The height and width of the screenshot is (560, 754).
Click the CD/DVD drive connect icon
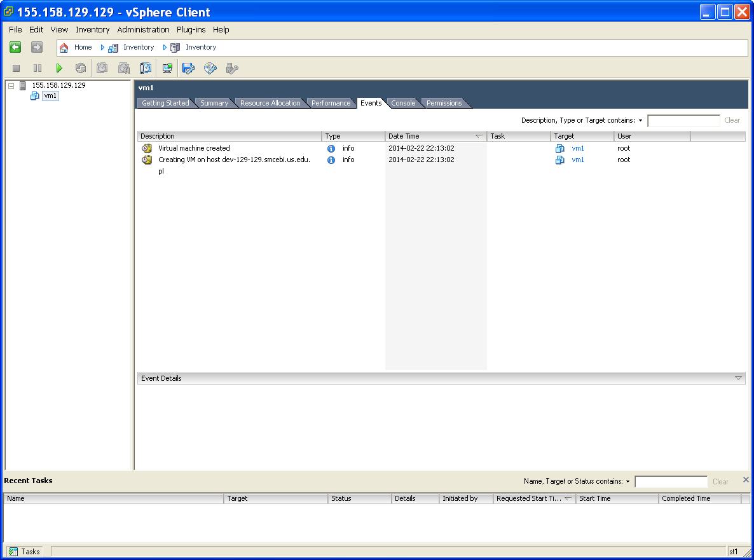point(210,68)
